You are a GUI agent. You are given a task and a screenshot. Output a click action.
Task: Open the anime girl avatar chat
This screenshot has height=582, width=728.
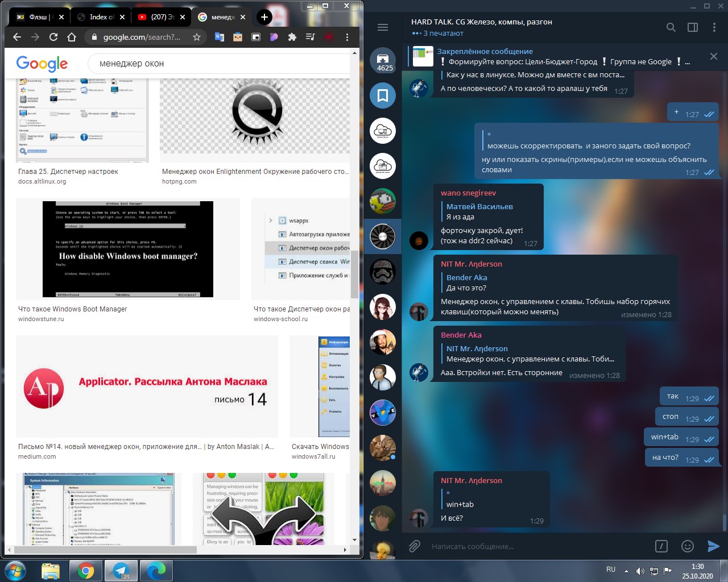[383, 307]
